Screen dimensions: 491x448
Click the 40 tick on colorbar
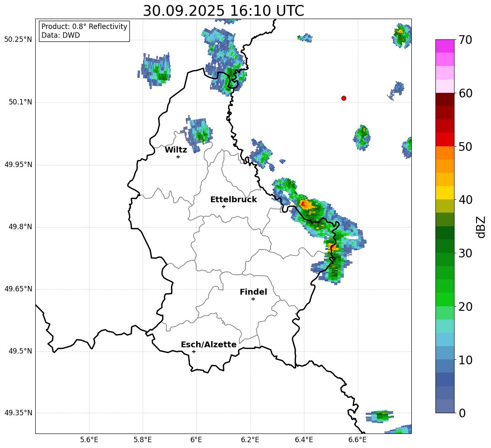click(x=466, y=200)
